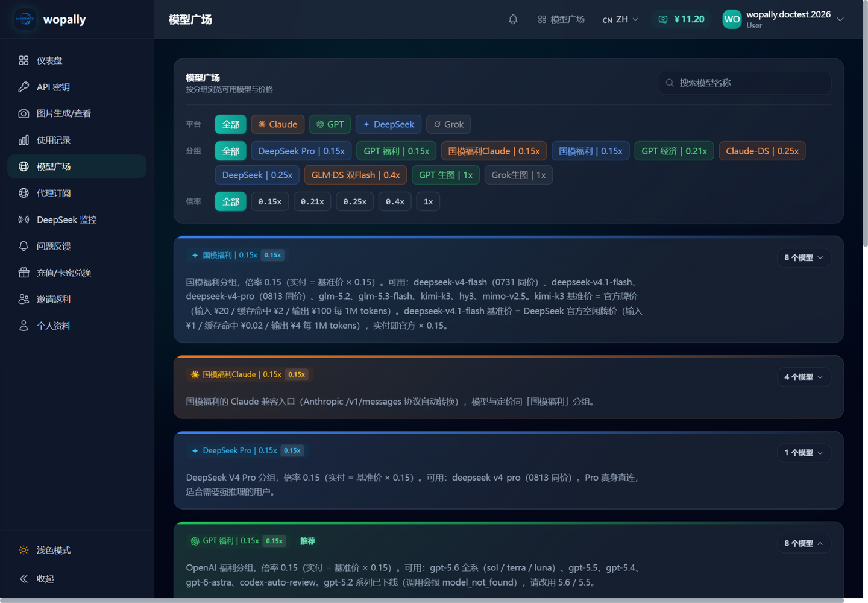Click the wopally logo icon
This screenshot has height=603, width=868.
point(25,19)
